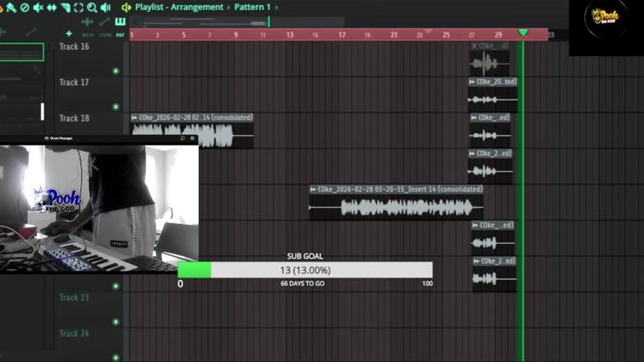Jump to bar 1 on the ruler
Image resolution: width=644 pixels, height=362 pixels.
click(x=132, y=35)
